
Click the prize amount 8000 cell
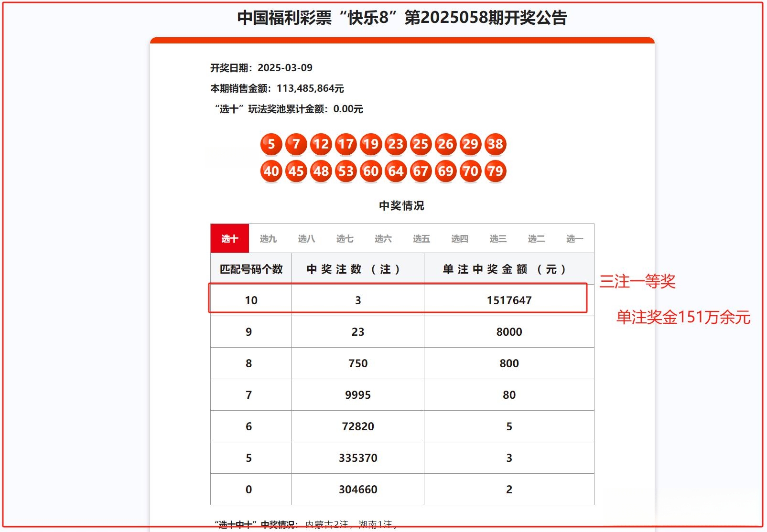509,332
